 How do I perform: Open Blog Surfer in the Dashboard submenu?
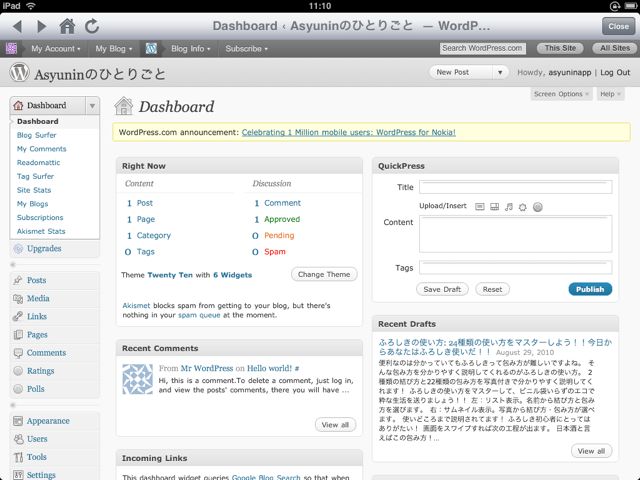(x=36, y=135)
